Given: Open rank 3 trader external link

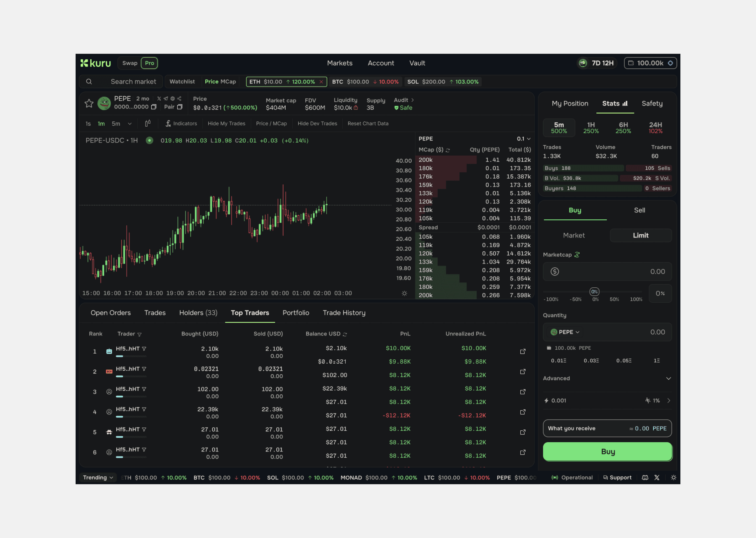Looking at the screenshot, I should tap(523, 392).
